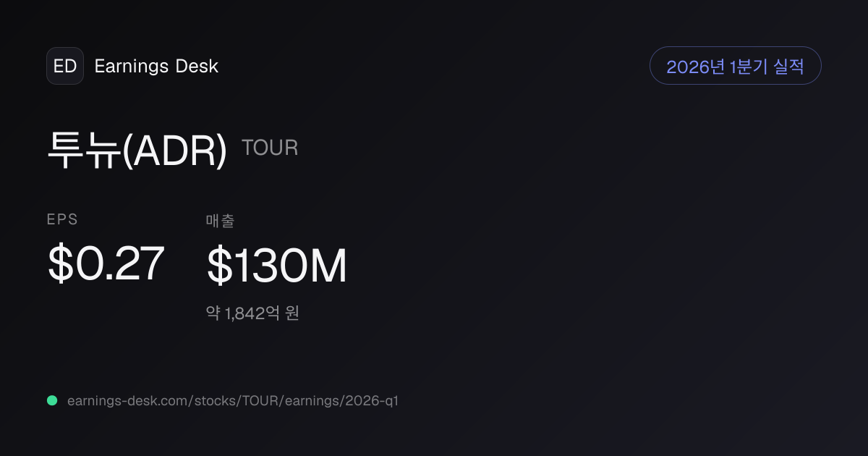868x456 pixels.
Task: Click the gray TOUR ticker beside the title
Action: [270, 148]
